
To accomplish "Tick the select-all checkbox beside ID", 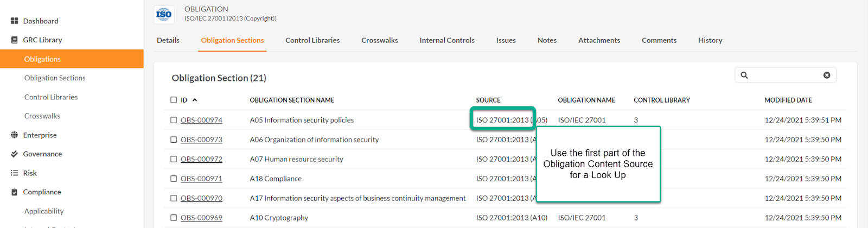I will 174,100.
